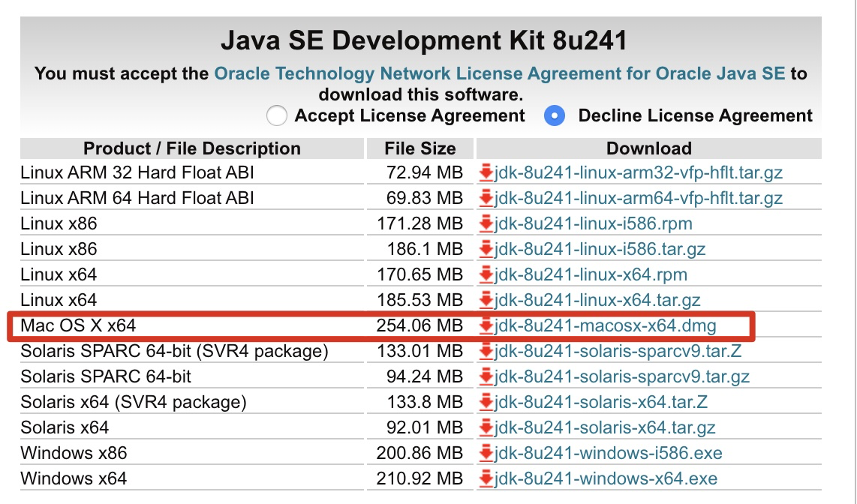Screen dimensions: 857x504
Task: Click the 170.65 MB file size cell
Action: coord(419,274)
